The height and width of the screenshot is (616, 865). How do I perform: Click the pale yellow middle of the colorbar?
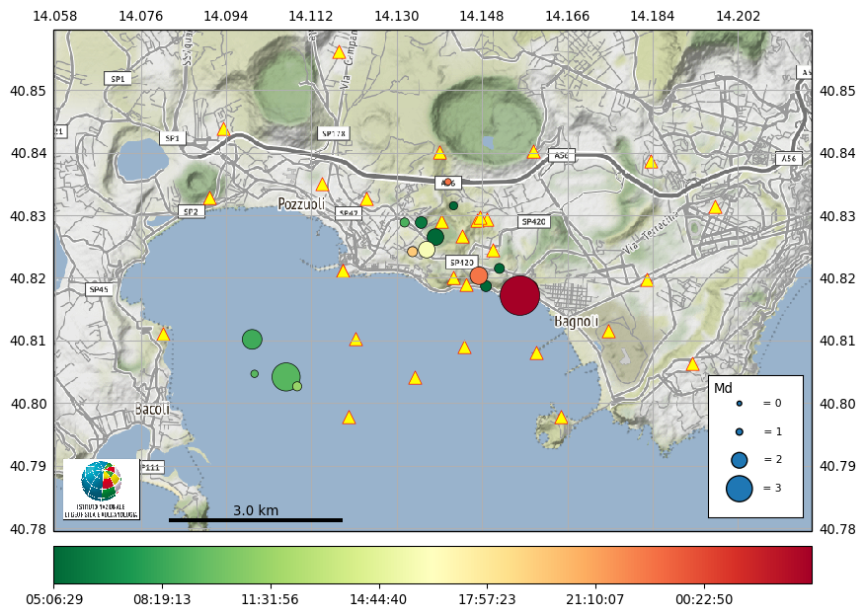(432, 566)
